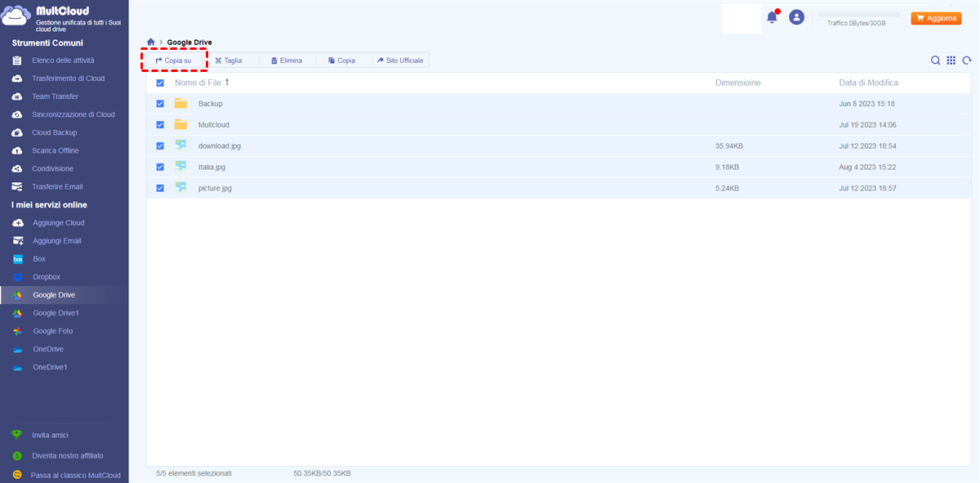
Task: Uncheck the Backup folder checkbox
Action: [160, 104]
